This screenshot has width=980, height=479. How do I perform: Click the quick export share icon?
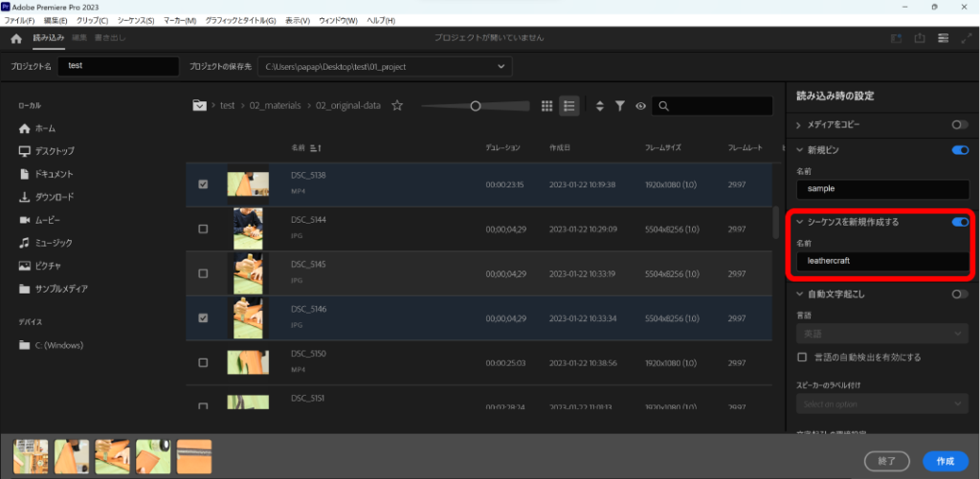point(920,38)
